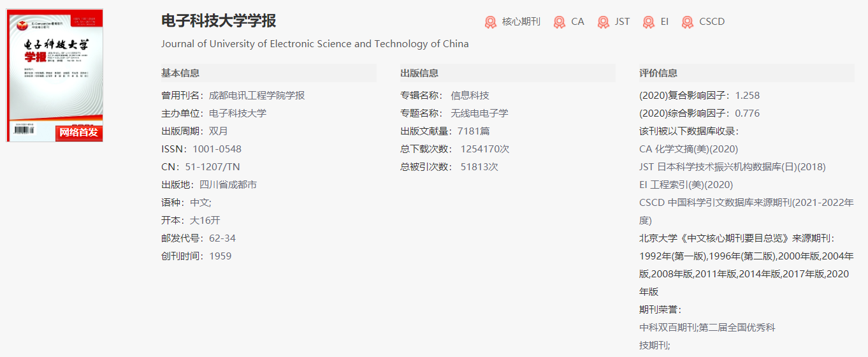This screenshot has width=868, height=357.
Task: Click ISSN value 1001-0548
Action: [x=217, y=149]
